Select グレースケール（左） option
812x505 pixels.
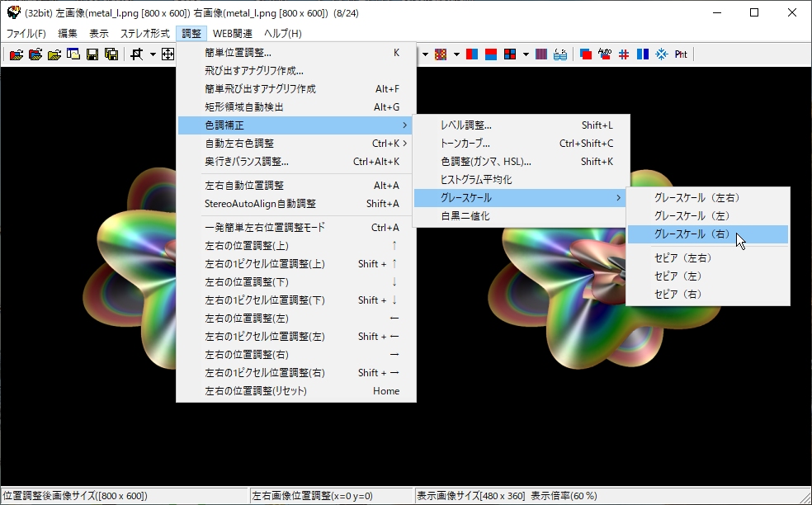tap(708, 216)
